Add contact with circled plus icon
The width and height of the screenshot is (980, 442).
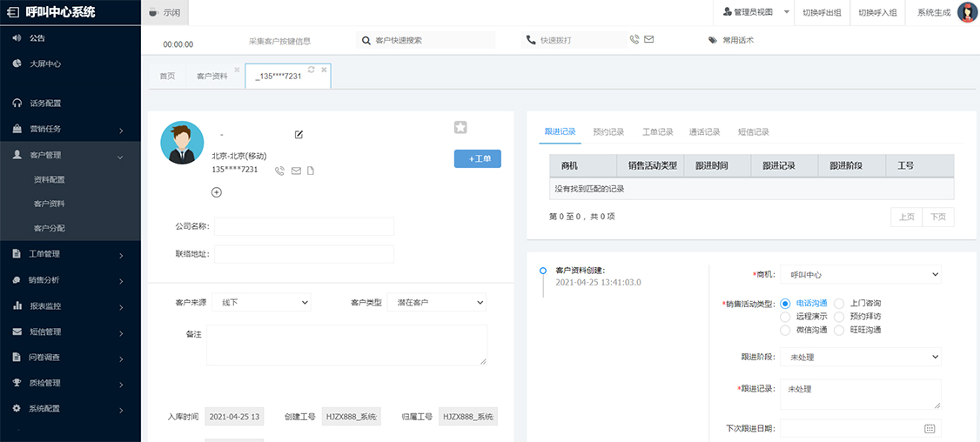click(217, 192)
